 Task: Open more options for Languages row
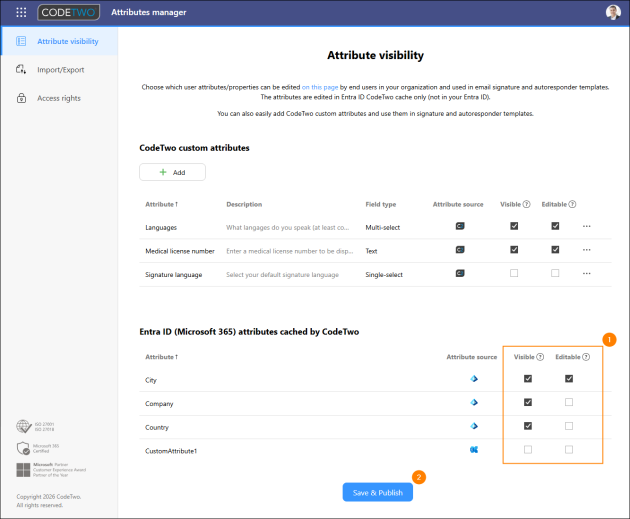tap(587, 226)
